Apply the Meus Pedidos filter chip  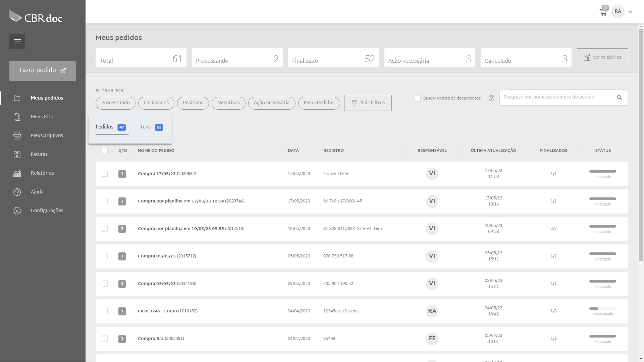(x=319, y=103)
